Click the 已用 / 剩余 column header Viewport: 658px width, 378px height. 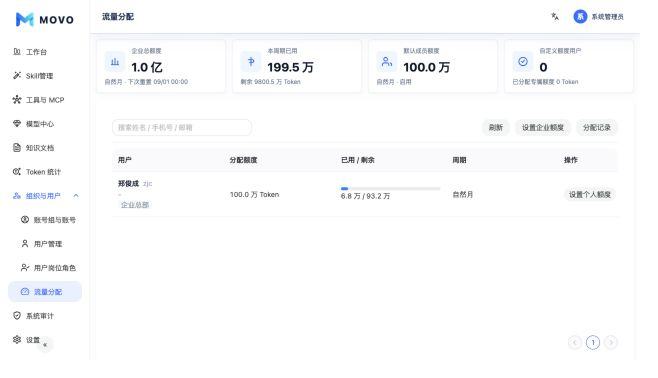358,160
